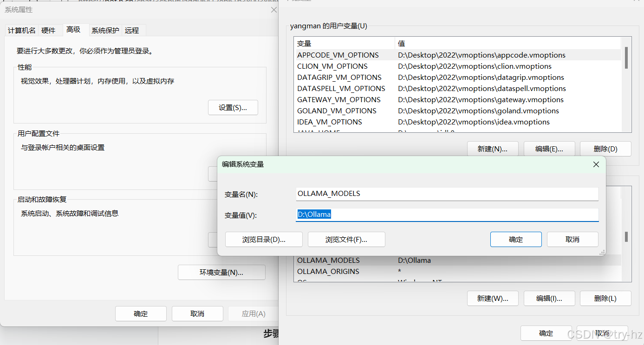
Task: Select the GOLAND_VM_OPTIONS row
Action: 457,111
